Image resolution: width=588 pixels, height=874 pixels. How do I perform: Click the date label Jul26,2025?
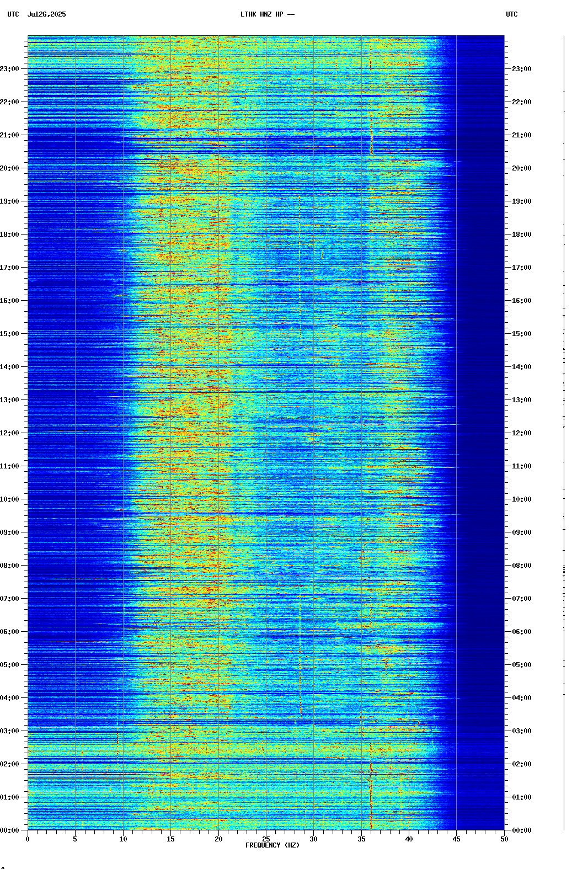47,14
